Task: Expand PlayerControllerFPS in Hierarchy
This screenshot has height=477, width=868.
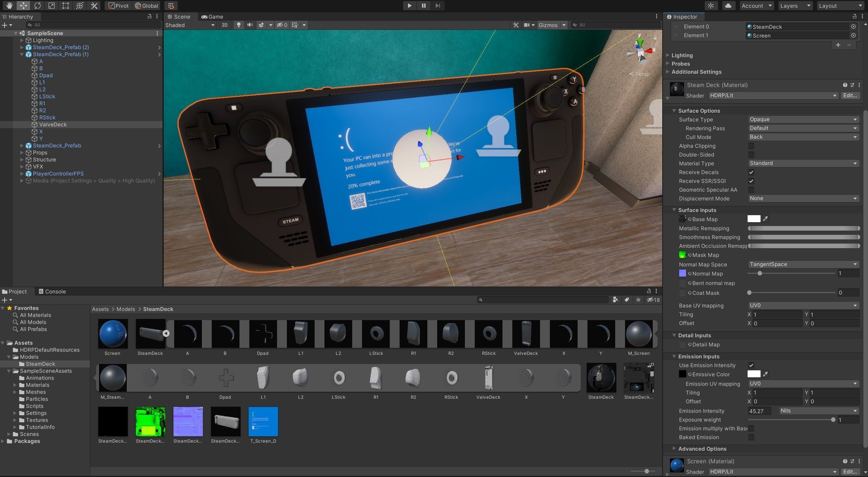Action: pos(22,174)
